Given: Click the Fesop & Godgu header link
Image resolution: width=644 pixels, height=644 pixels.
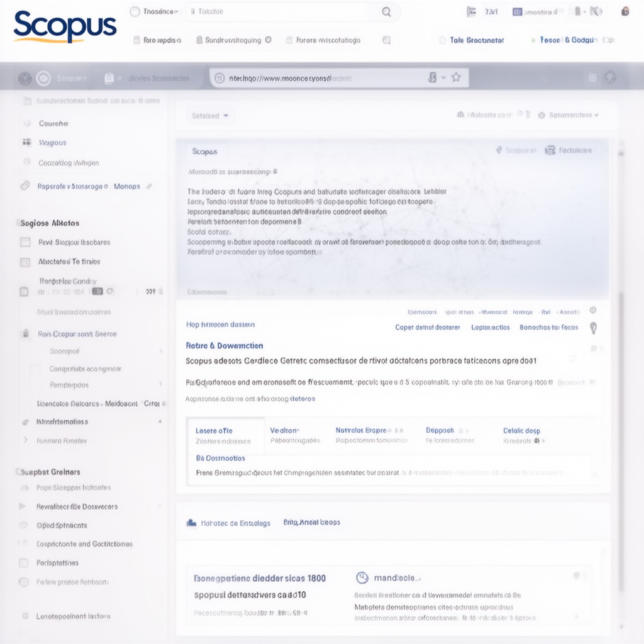Looking at the screenshot, I should coord(568,40).
